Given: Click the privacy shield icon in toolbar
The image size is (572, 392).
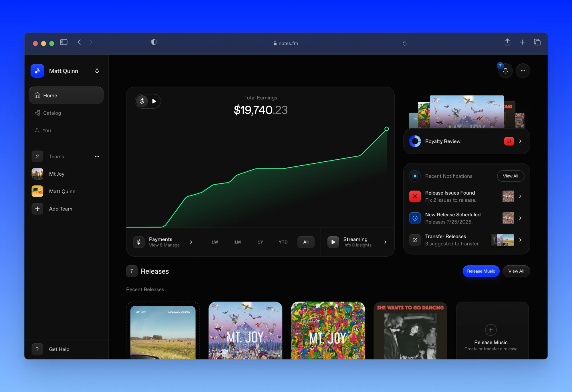Looking at the screenshot, I should [x=154, y=42].
